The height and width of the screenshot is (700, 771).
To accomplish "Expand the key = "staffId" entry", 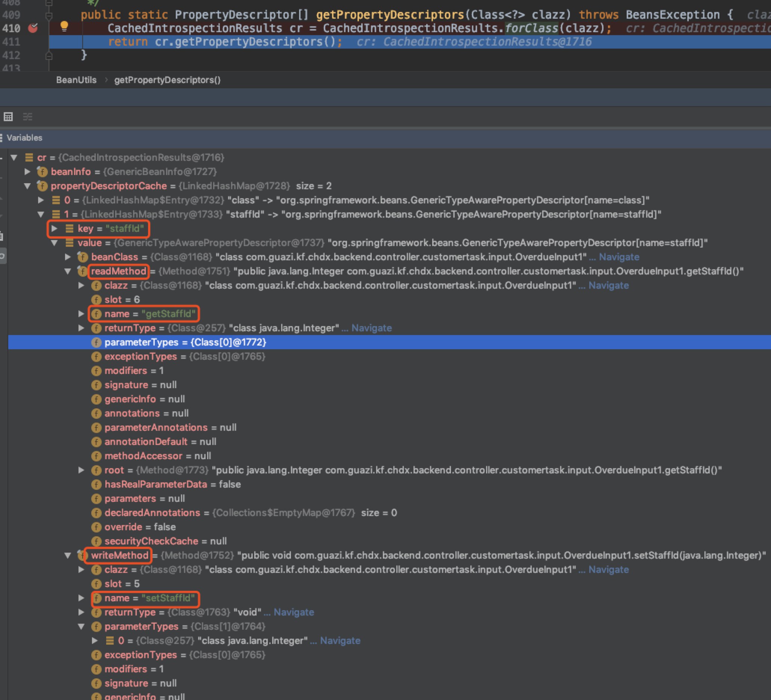I will pos(54,229).
